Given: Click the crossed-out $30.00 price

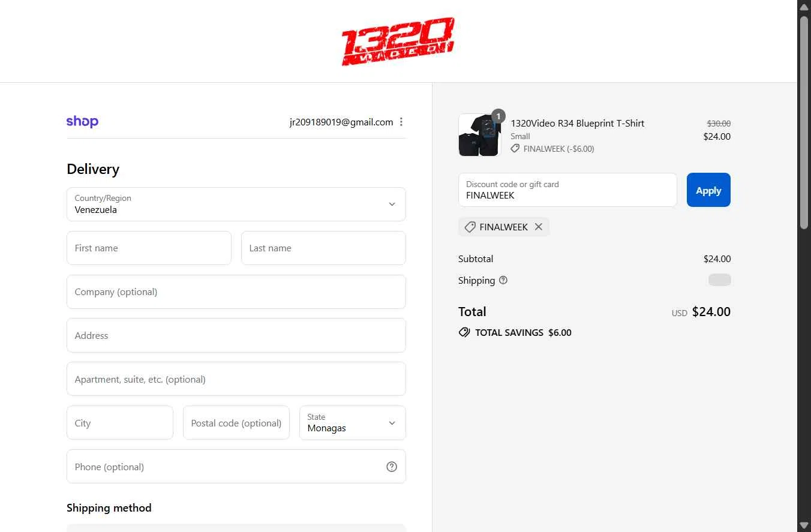Looking at the screenshot, I should [x=719, y=124].
